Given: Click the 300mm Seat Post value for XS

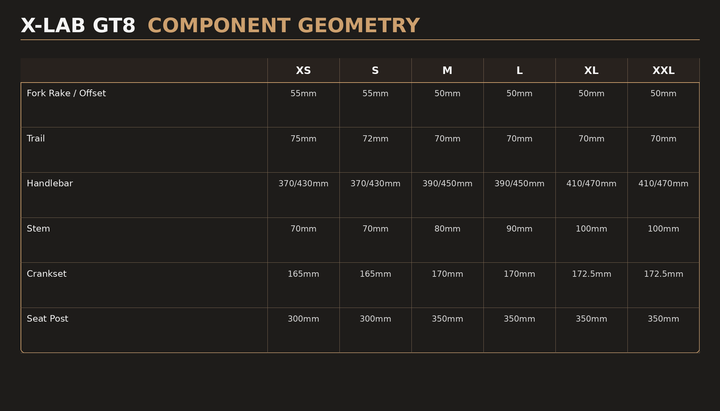Looking at the screenshot, I should 303,319.
